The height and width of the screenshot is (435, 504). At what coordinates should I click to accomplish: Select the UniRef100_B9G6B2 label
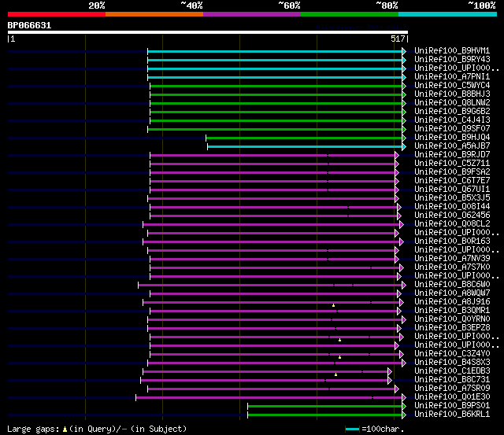[452, 112]
